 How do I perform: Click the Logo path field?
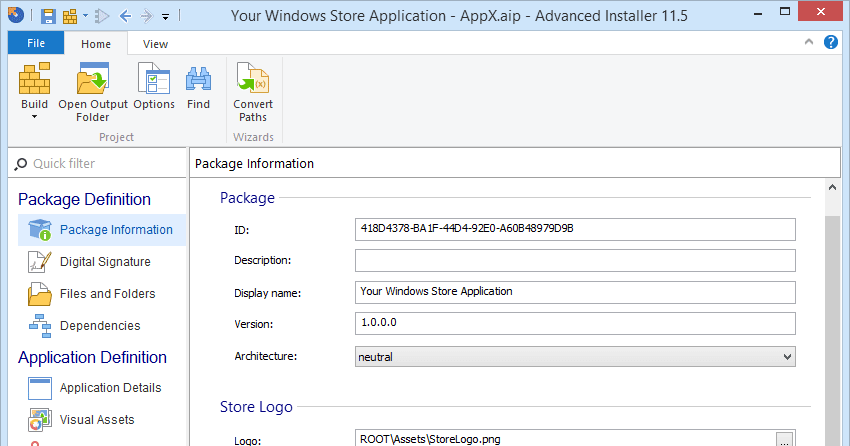click(565, 438)
